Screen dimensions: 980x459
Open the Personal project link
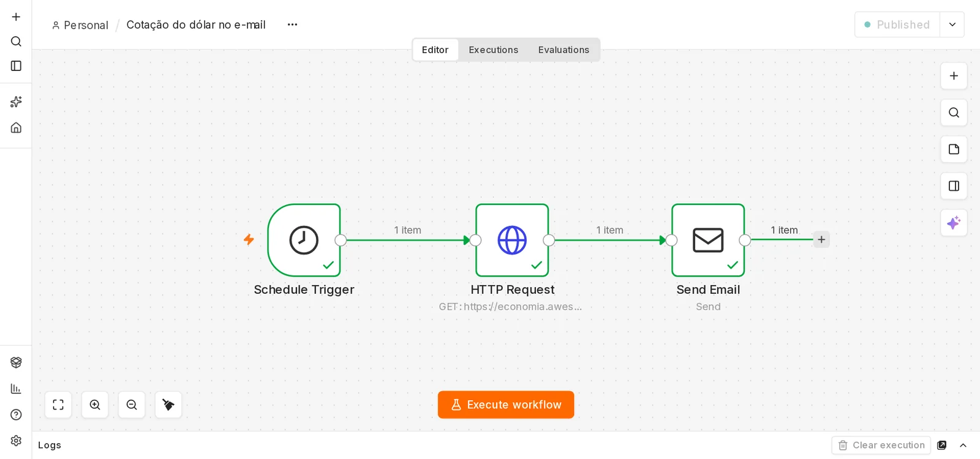point(80,25)
